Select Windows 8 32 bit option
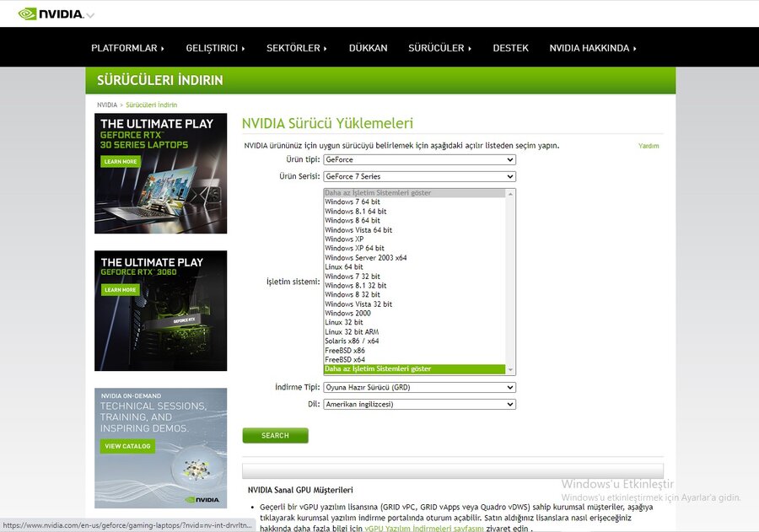759x532 pixels. 414,295
